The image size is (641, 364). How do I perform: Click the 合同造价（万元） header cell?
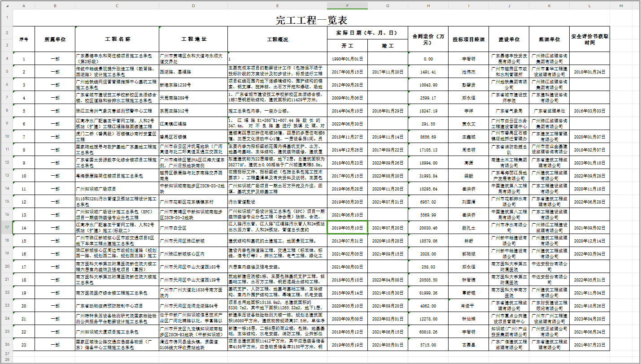click(428, 39)
